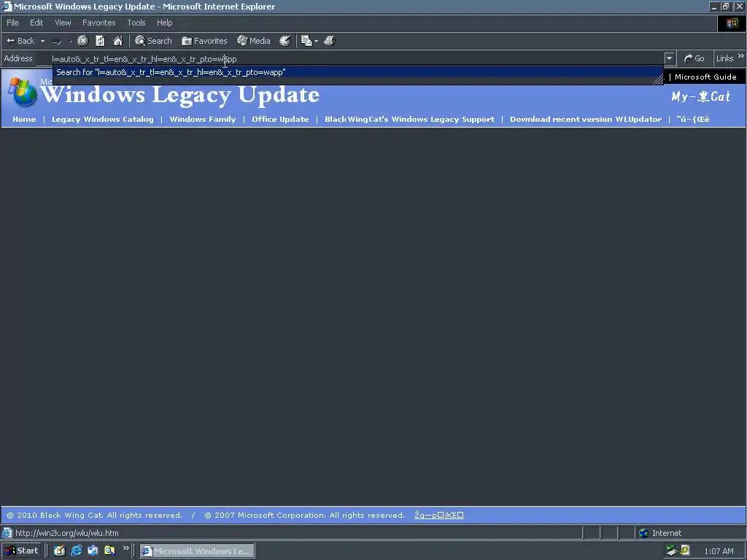Click Download recent version WLUpdator link
Viewport: 747px width, 560px height.
pyautogui.click(x=586, y=119)
